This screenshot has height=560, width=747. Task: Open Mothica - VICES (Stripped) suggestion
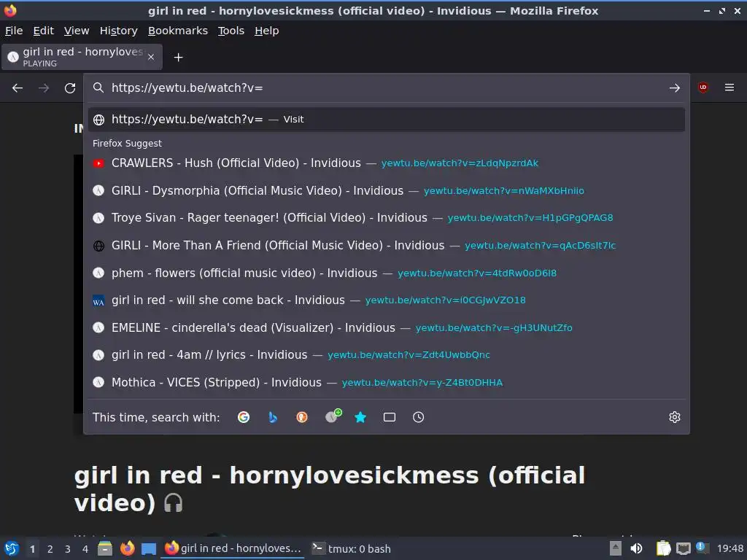point(387,382)
